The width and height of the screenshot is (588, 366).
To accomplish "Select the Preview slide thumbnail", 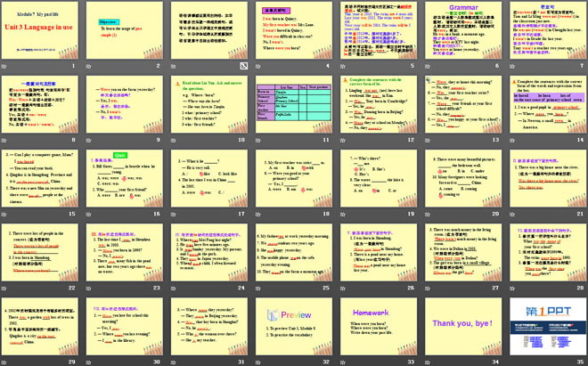I will click(x=294, y=326).
